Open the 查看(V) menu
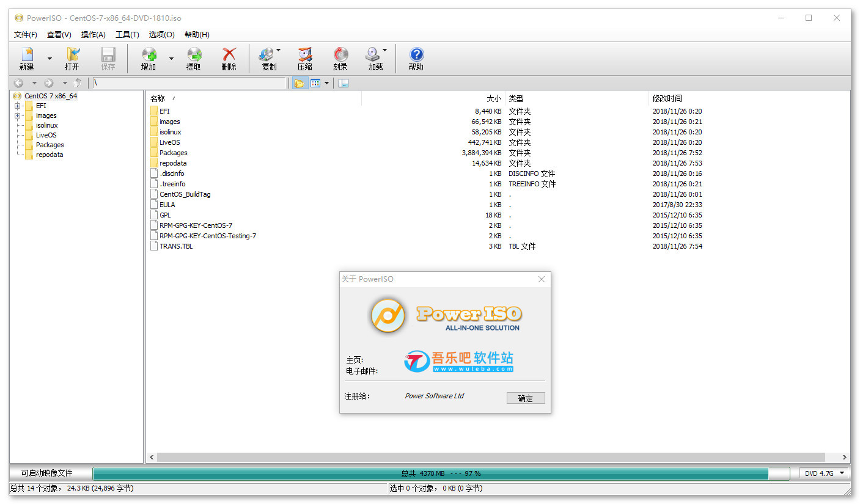 pos(59,35)
